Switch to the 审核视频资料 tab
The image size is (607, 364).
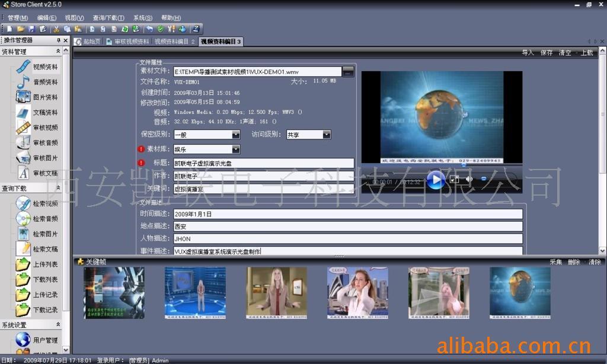128,41
